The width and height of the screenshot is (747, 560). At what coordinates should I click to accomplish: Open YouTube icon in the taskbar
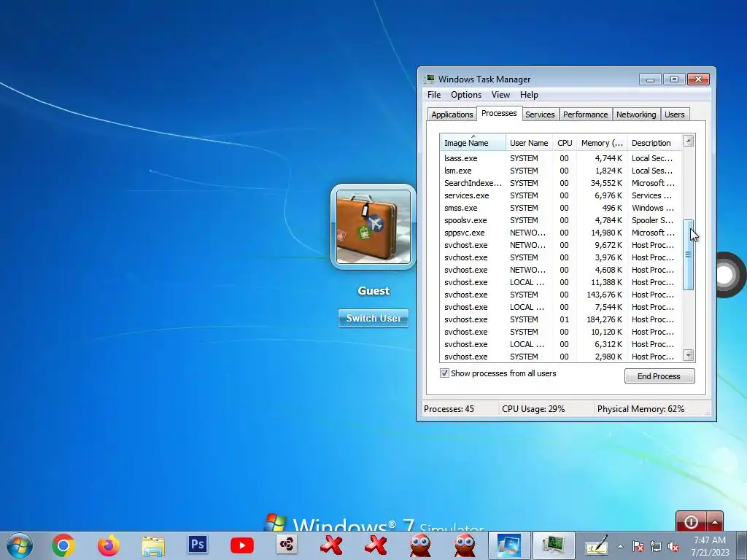click(242, 545)
